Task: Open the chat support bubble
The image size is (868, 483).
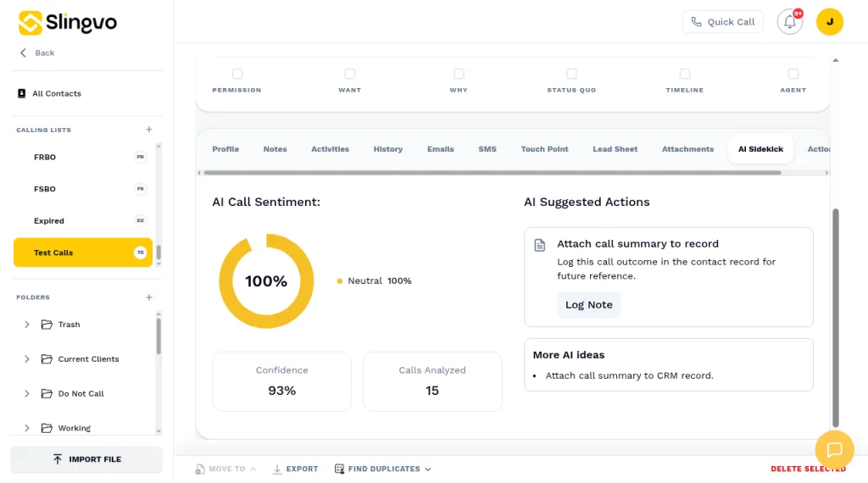Action: [834, 450]
